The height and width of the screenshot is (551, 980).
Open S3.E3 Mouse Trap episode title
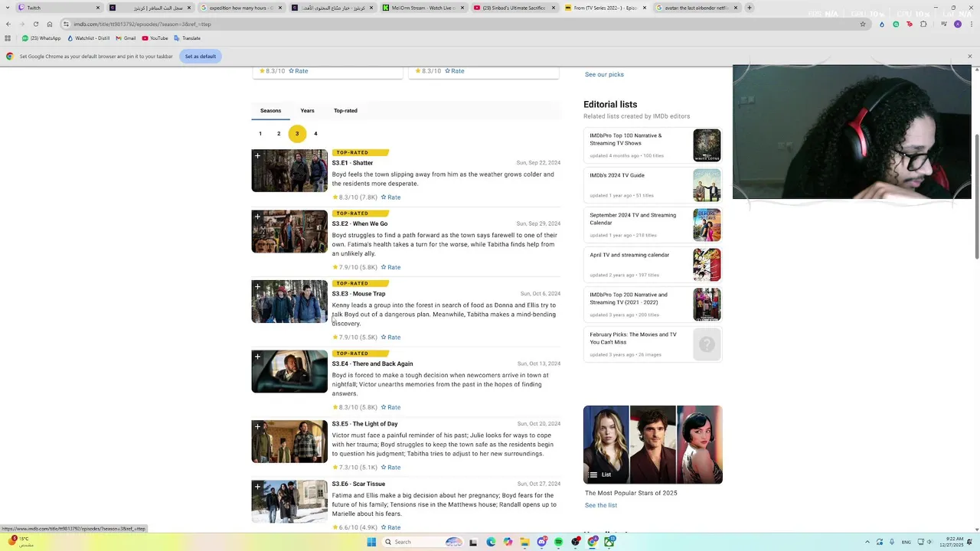tap(358, 294)
